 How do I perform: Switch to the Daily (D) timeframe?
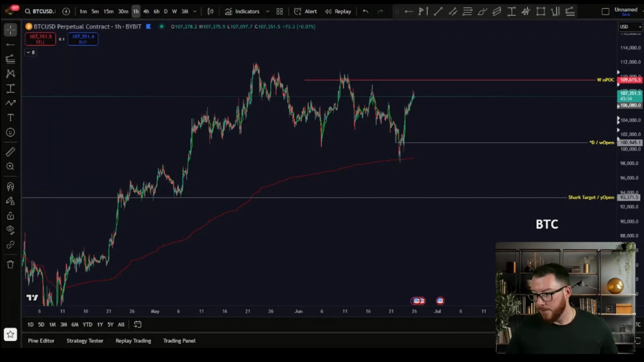pyautogui.click(x=165, y=11)
